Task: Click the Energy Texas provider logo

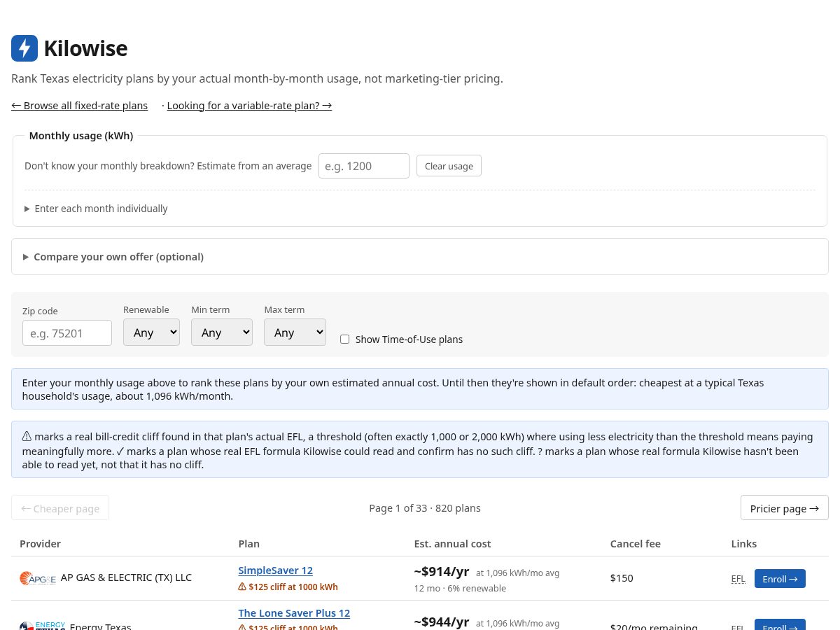Action: click(x=43, y=625)
